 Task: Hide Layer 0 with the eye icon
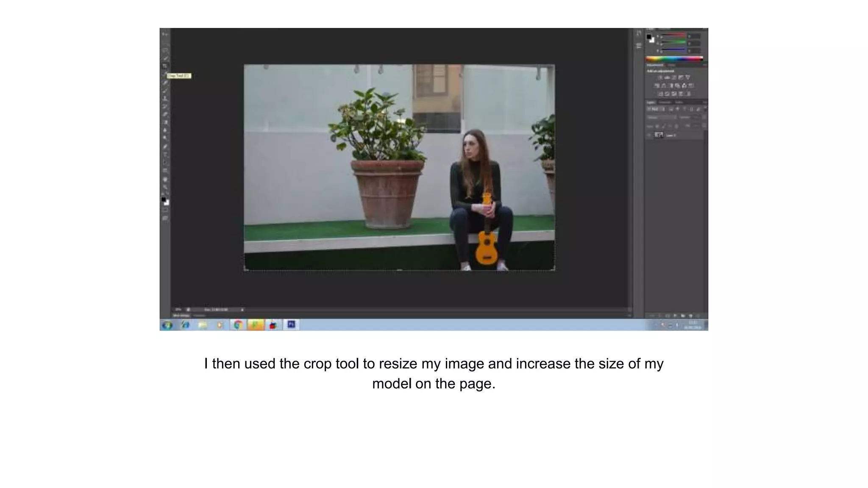tap(649, 135)
